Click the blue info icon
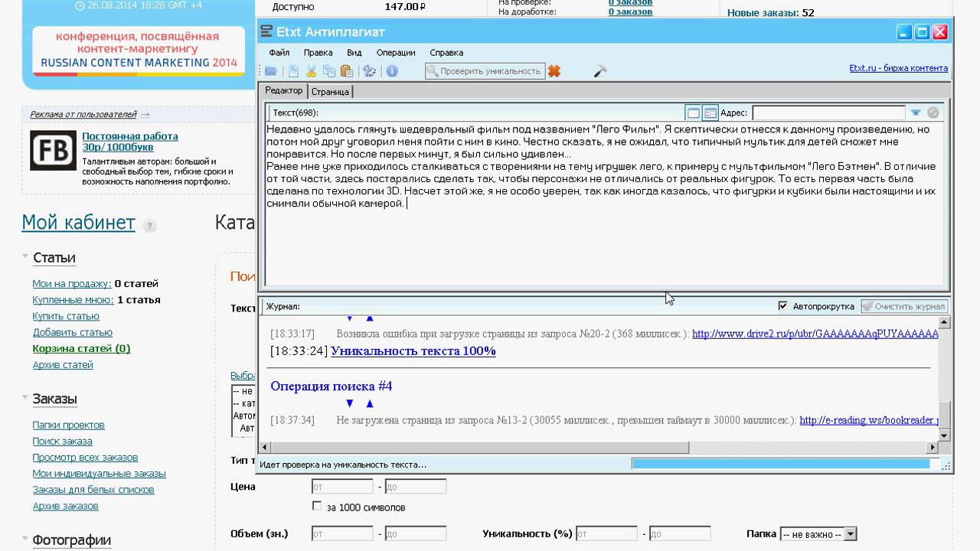The image size is (980, 551). [x=392, y=71]
